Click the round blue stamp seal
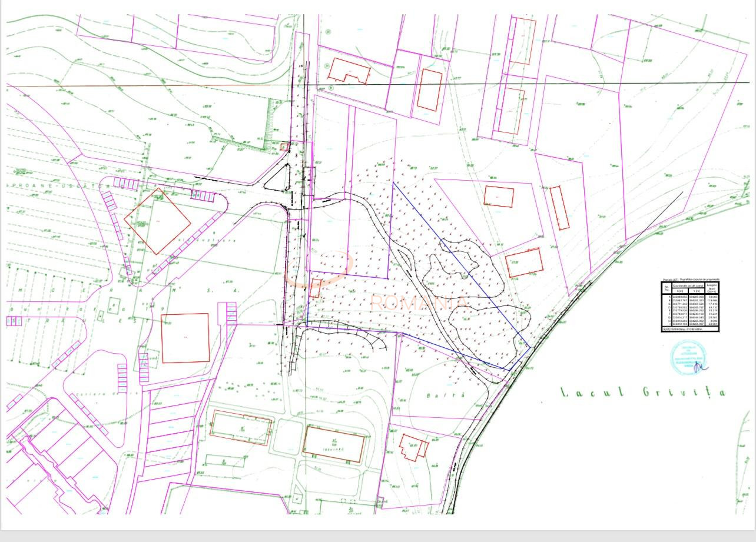The height and width of the screenshot is (542, 756). point(688,355)
